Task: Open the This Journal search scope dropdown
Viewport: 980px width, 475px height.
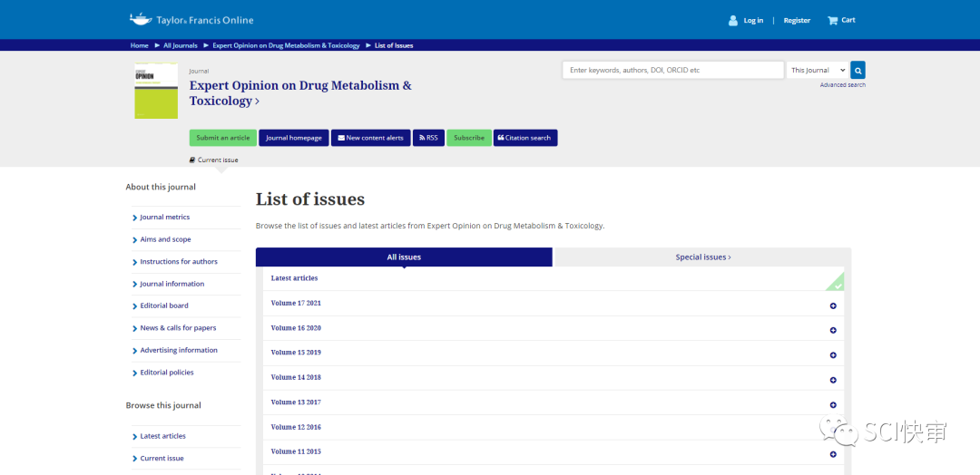Action: [x=817, y=70]
